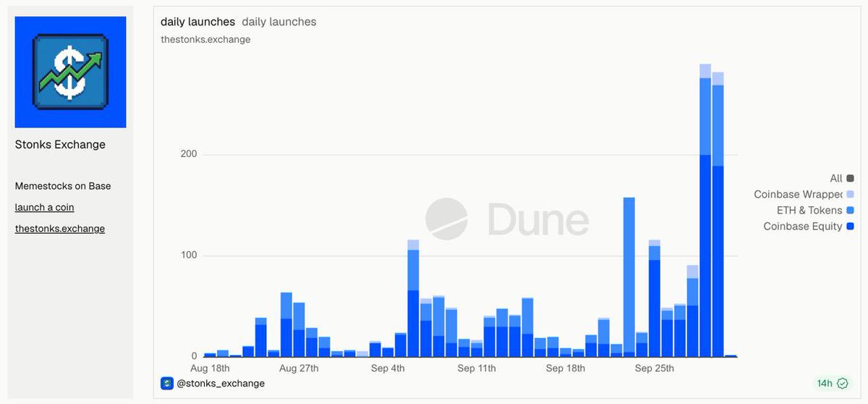868x404 pixels.
Task: Click the small stonks avatar icon by author
Action: 167,383
